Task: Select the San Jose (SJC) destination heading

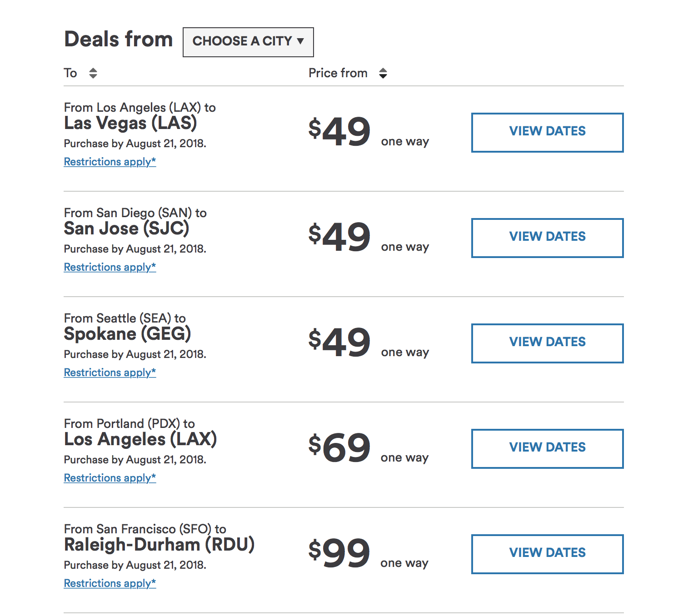Action: pos(126,229)
